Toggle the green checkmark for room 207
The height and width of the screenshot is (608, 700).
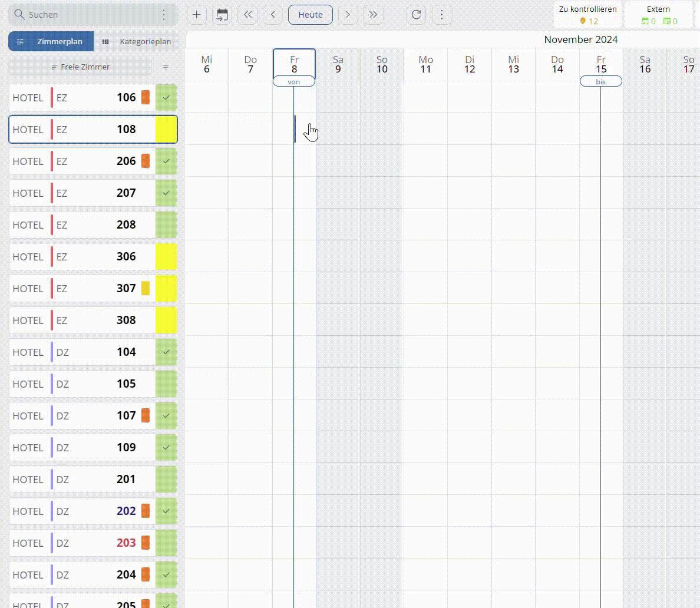point(166,193)
